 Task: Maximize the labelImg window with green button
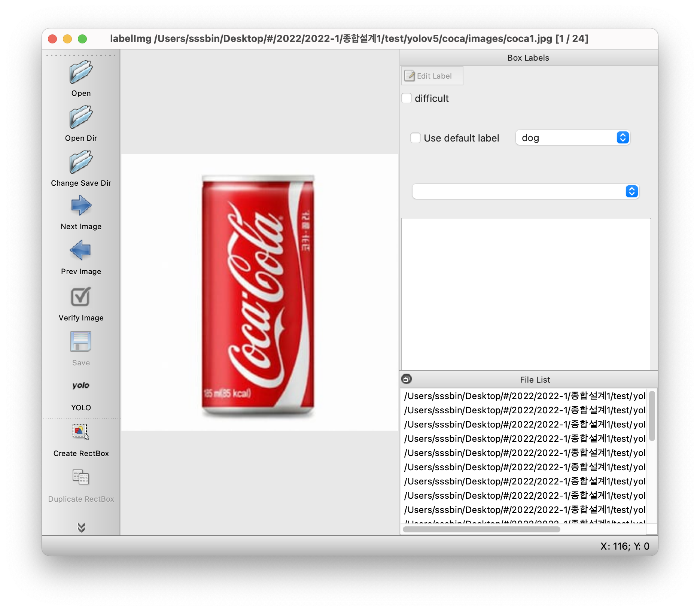click(x=82, y=39)
